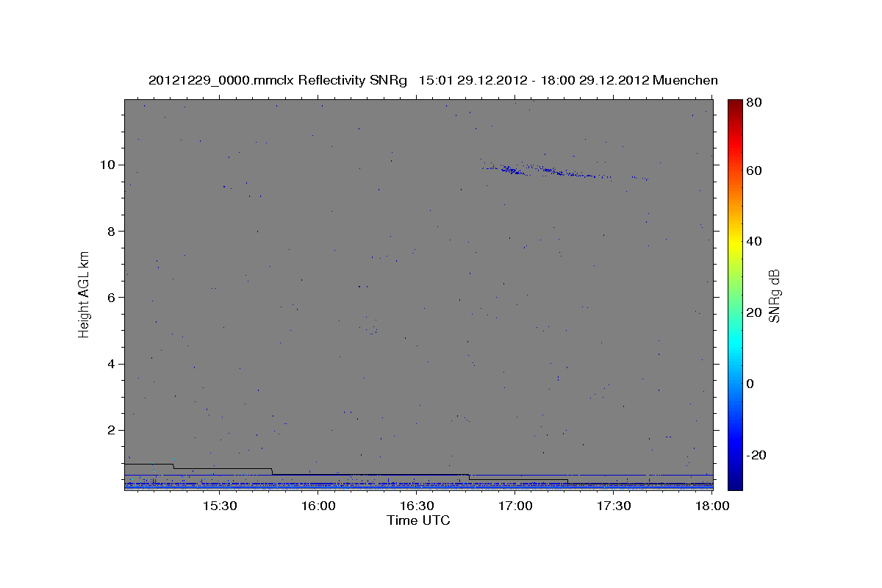Click the colorbar value label 40
This screenshot has width=882, height=588.
(x=754, y=241)
